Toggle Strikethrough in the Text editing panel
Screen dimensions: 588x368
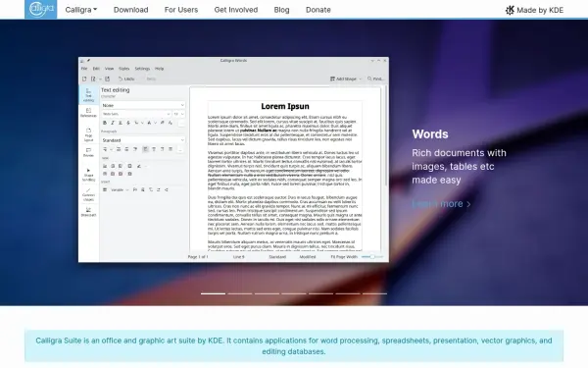[x=128, y=123]
